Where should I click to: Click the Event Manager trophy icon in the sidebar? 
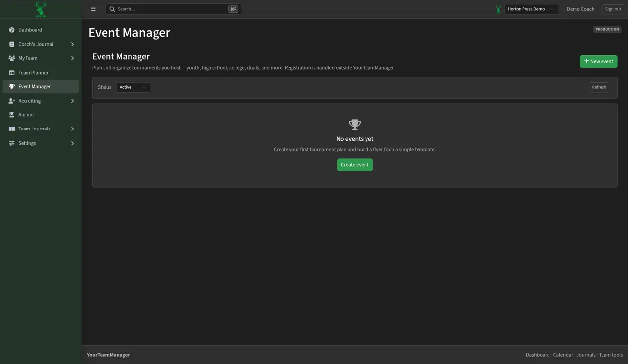12,87
